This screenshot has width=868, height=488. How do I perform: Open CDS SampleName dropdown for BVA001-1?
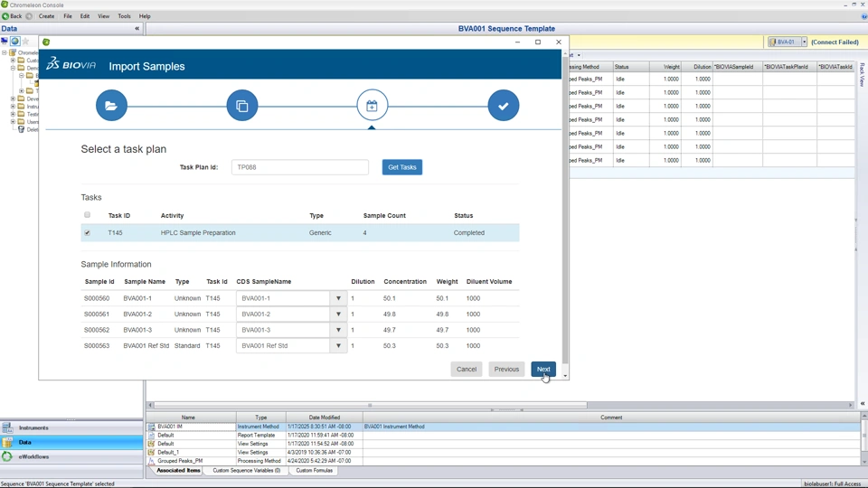tap(338, 298)
